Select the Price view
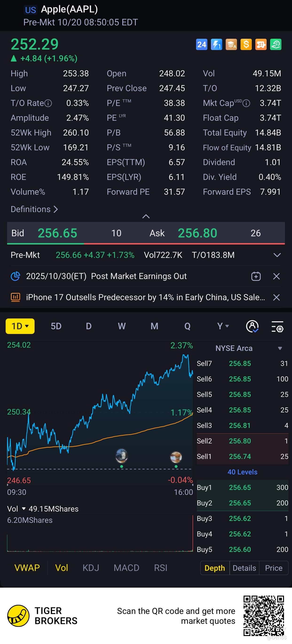The width and height of the screenshot is (292, 644). click(x=274, y=568)
